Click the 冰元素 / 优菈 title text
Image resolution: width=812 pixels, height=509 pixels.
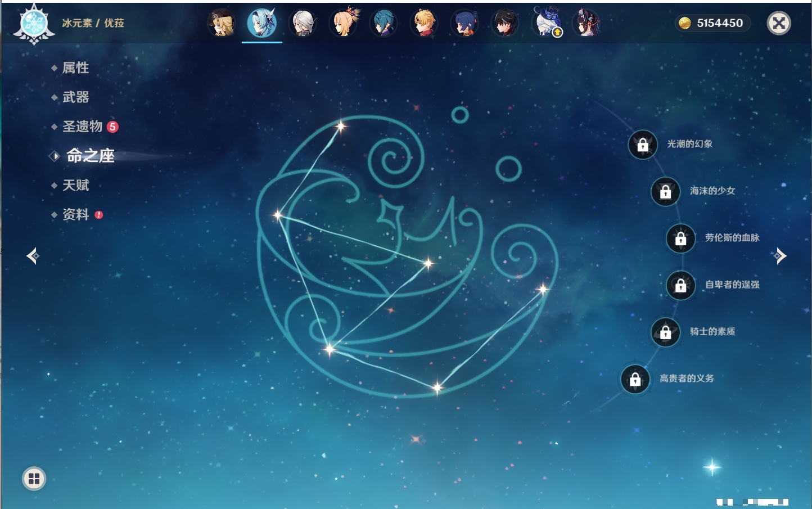pyautogui.click(x=93, y=23)
